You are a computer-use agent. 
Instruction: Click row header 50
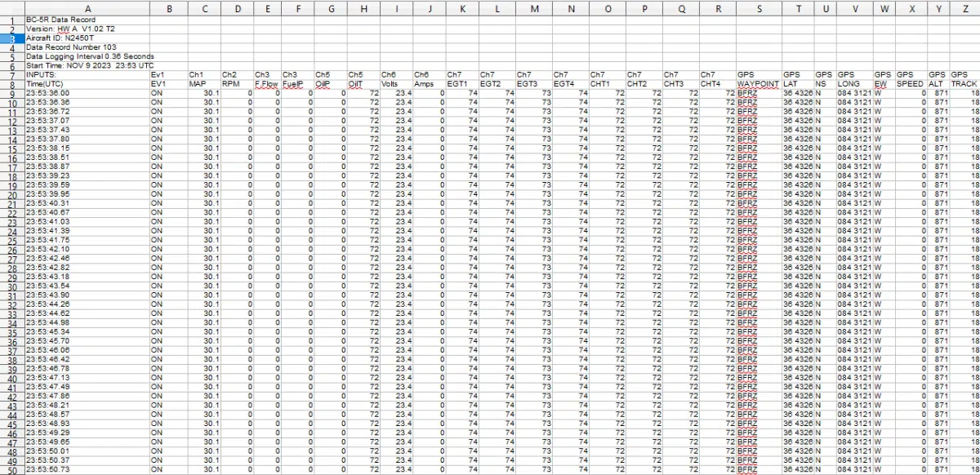(x=12, y=469)
